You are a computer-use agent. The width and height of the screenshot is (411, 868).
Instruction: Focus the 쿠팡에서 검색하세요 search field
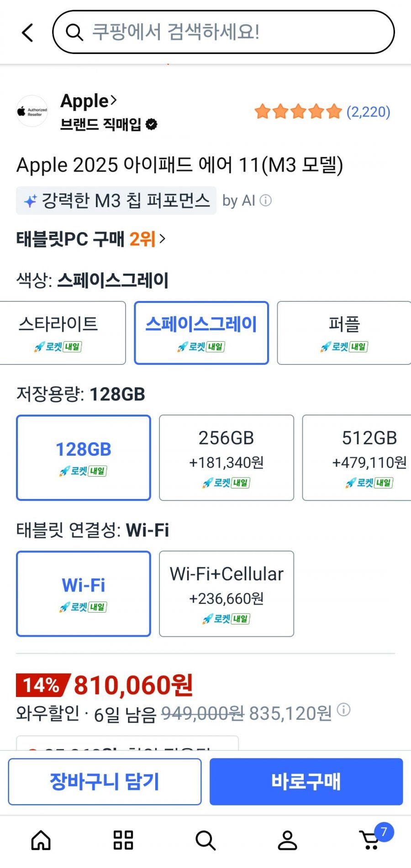[228, 32]
